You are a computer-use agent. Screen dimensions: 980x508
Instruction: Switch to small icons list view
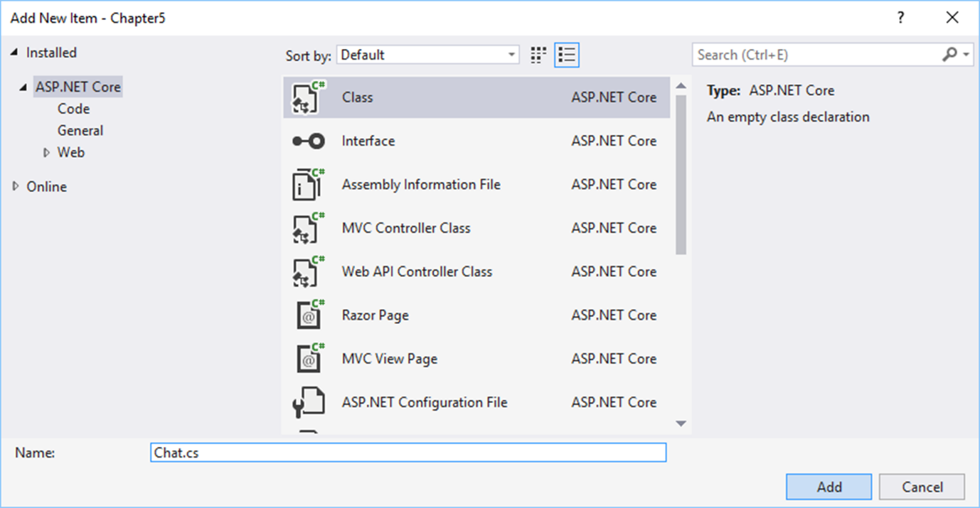567,55
